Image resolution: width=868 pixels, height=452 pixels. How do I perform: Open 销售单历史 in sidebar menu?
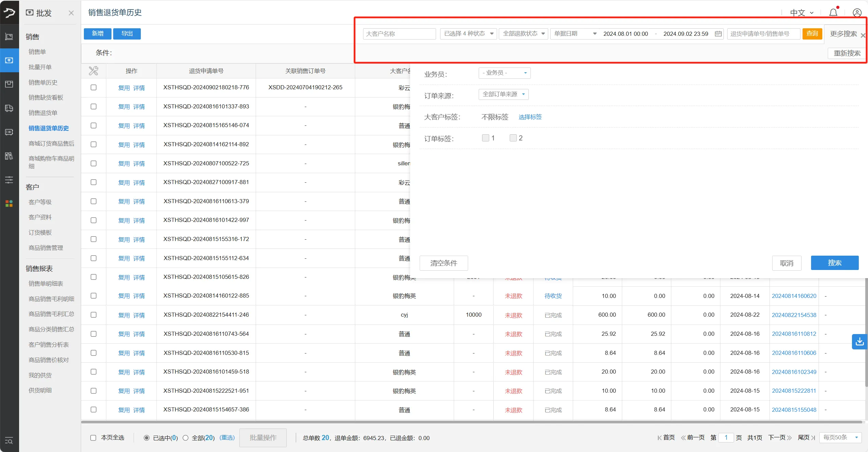pos(43,82)
